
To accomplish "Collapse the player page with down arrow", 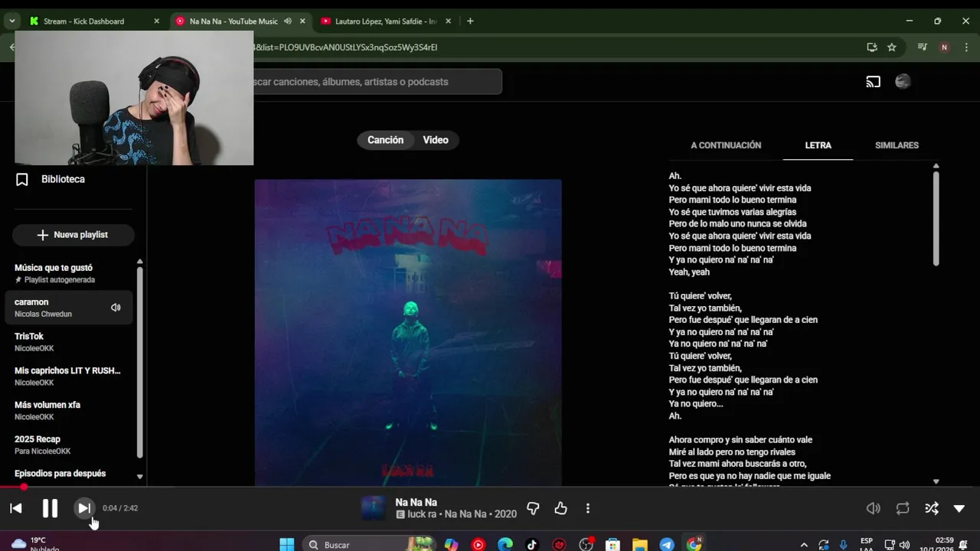I will click(959, 508).
